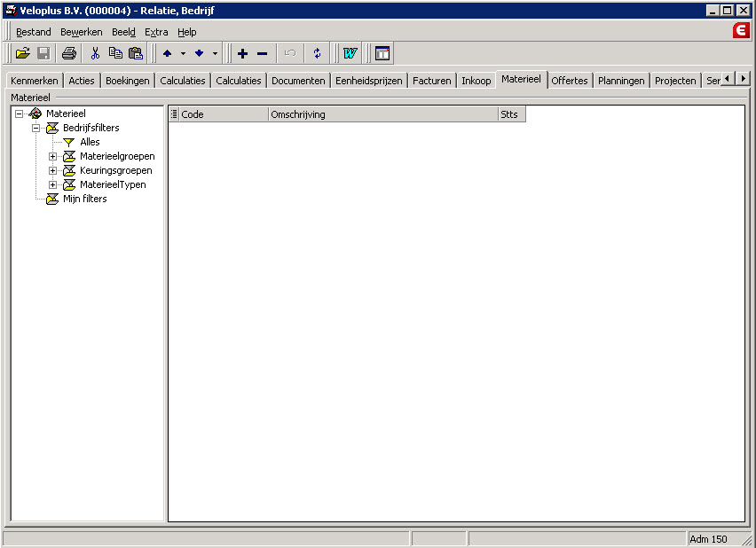This screenshot has height=548, width=756.
Task: Click the Open folder toolbar icon
Action: 23,53
